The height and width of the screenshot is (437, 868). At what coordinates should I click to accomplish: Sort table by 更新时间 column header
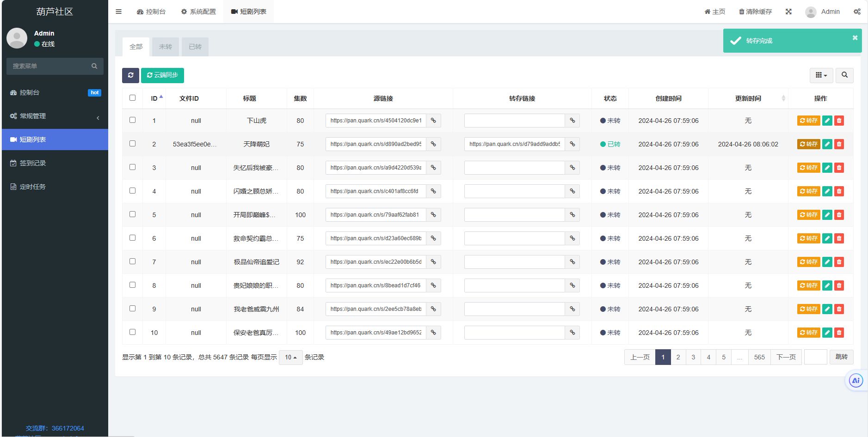pyautogui.click(x=748, y=98)
